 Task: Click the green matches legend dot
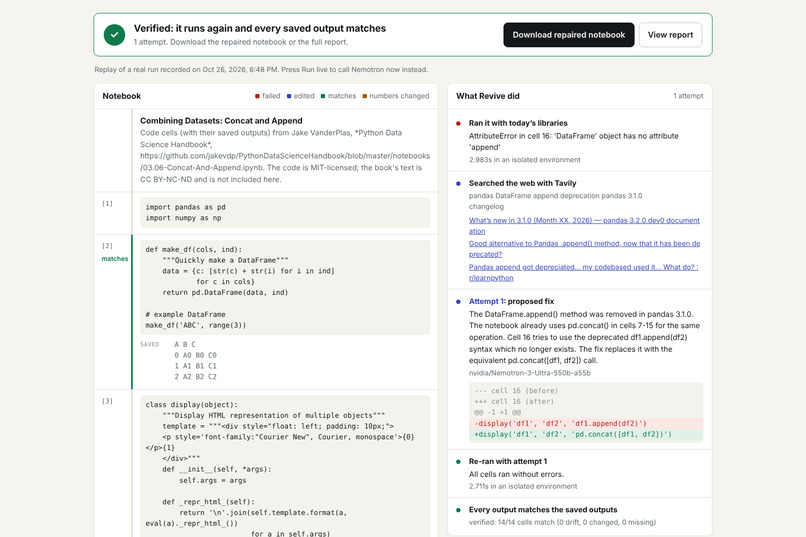tap(323, 96)
